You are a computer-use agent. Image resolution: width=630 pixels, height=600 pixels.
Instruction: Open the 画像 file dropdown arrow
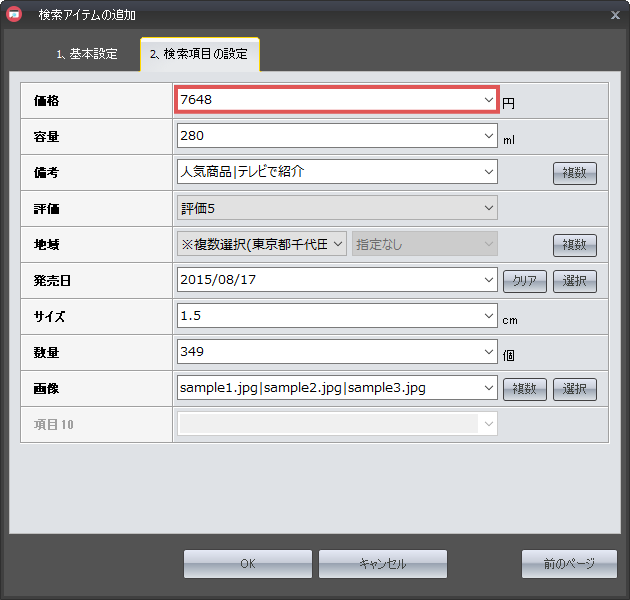[x=488, y=388]
